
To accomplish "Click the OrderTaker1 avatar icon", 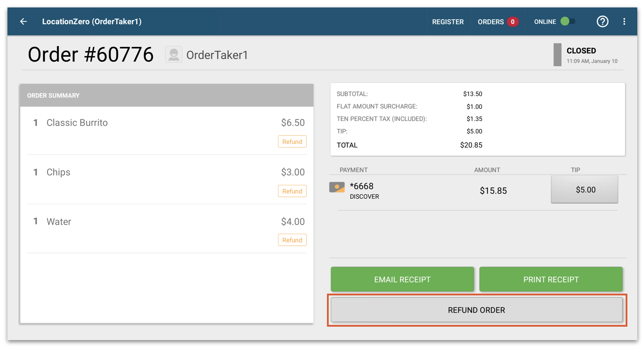I will [174, 54].
